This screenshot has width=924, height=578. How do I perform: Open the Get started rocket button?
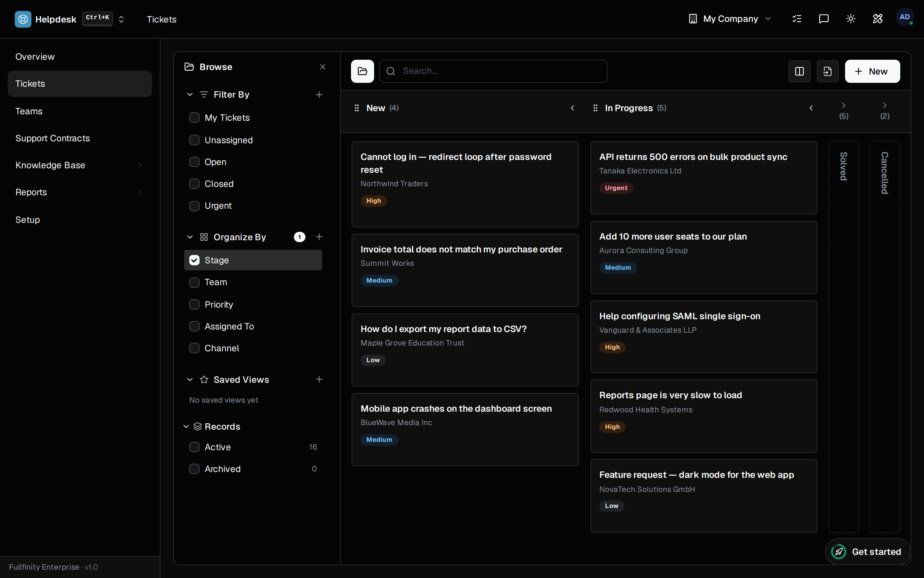pos(868,552)
